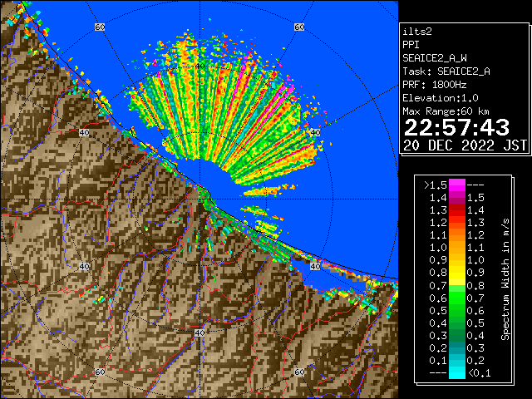Click the '40' ring label east-southeast near coast
The height and width of the screenshot is (399, 532).
tap(316, 266)
